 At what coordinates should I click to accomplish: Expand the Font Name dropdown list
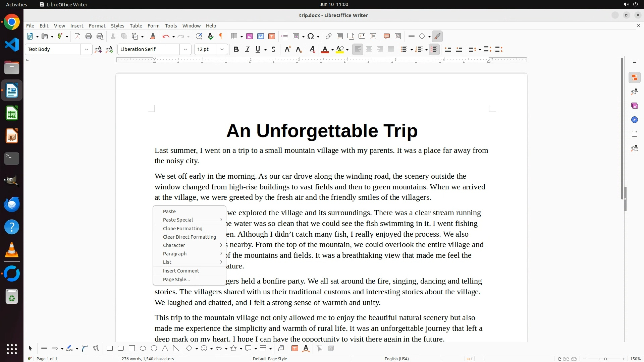click(185, 50)
